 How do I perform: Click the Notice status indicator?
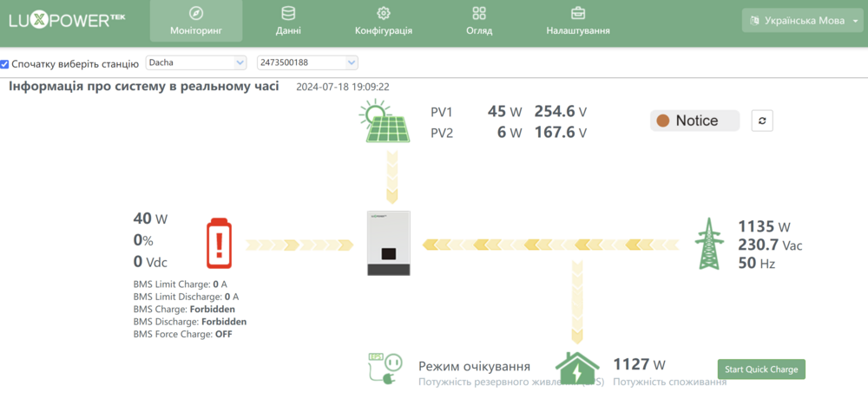click(694, 121)
